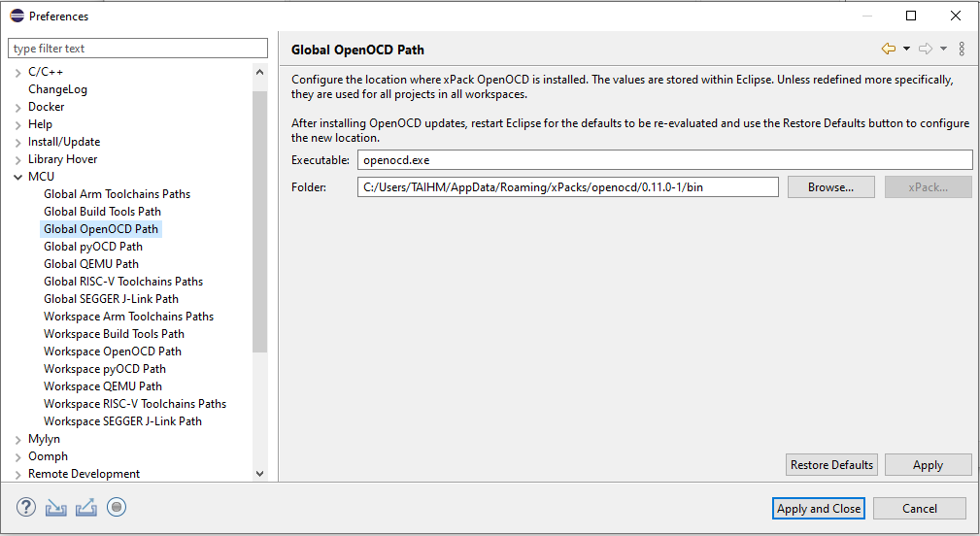The width and height of the screenshot is (980, 536).
Task: Click the Oomph category label
Action: click(48, 456)
